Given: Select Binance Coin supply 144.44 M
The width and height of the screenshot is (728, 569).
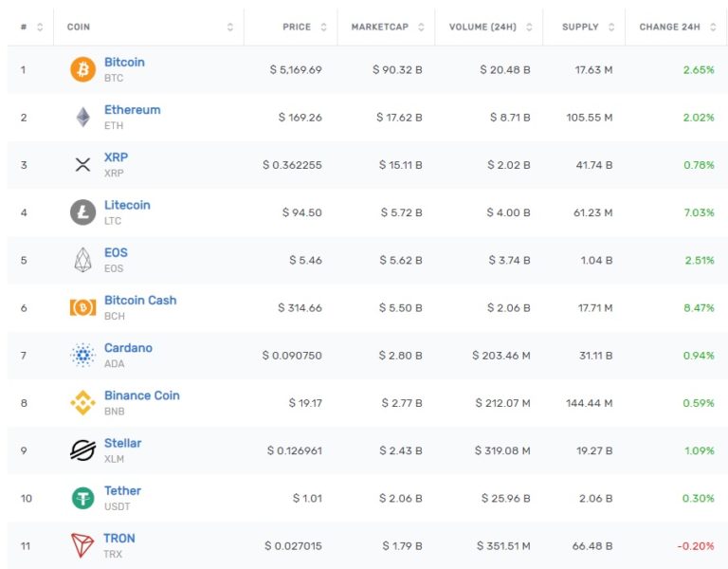Looking at the screenshot, I should click(x=590, y=403).
